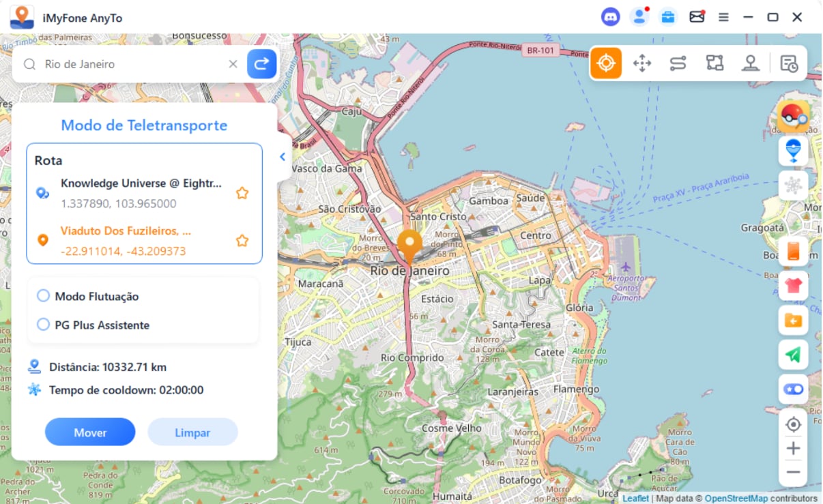The image size is (823, 504).
Task: Choose the multi-spot route mode icon
Action: click(714, 63)
